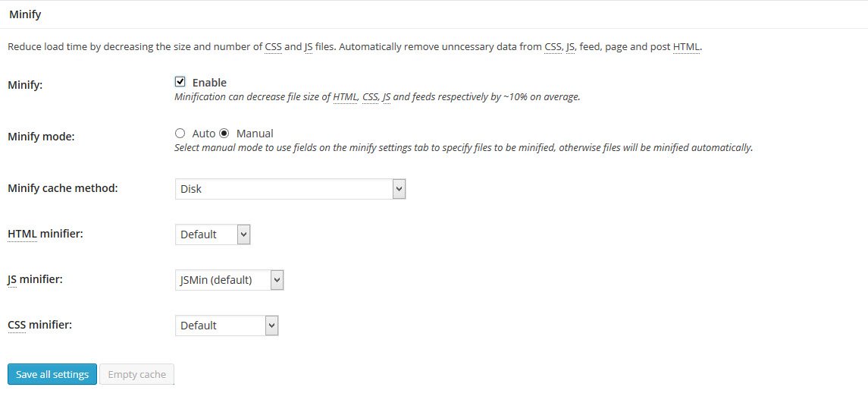This screenshot has width=868, height=406.
Task: Click the Auto radio label text
Action: 204,134
